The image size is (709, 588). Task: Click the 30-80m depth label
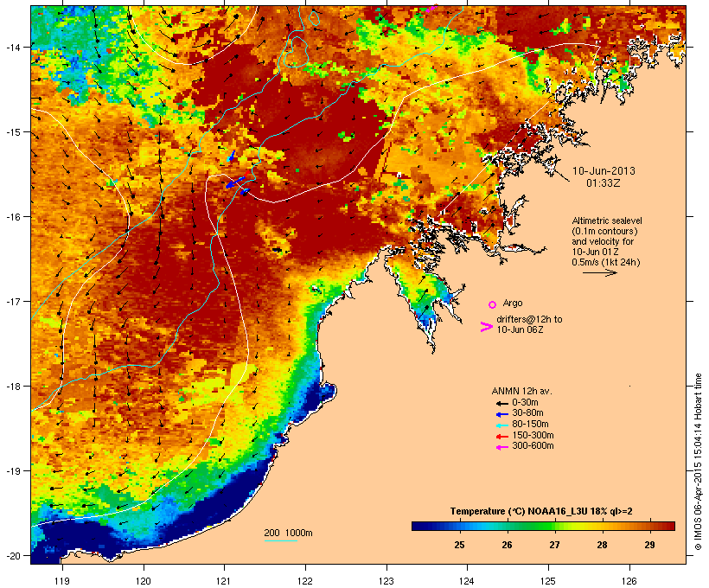pyautogui.click(x=527, y=413)
